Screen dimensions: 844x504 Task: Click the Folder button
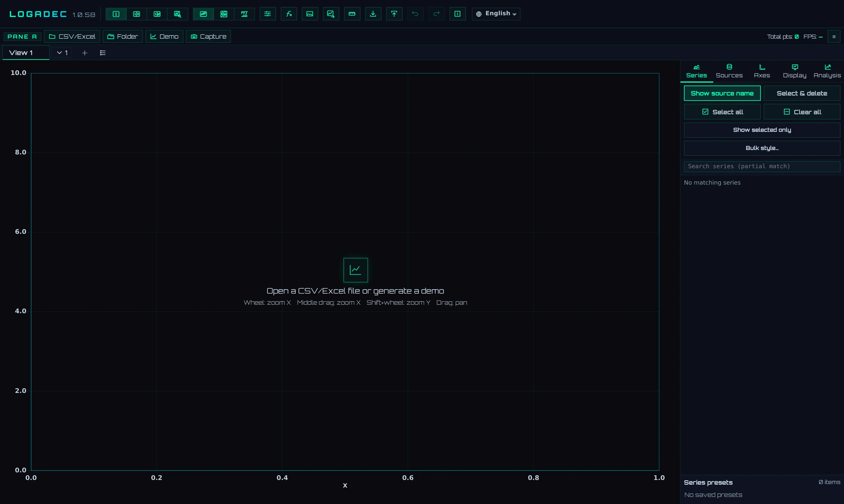122,36
